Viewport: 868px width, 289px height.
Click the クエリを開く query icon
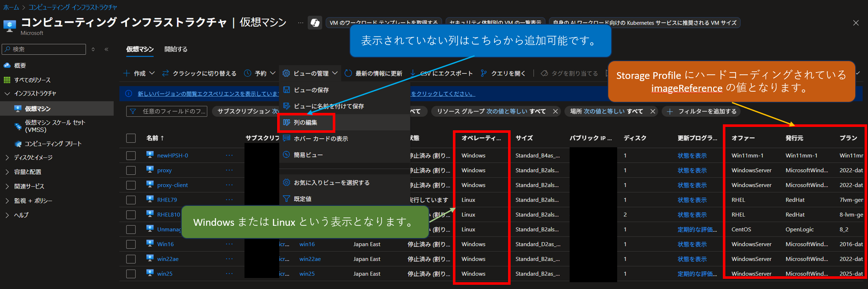tap(483, 73)
